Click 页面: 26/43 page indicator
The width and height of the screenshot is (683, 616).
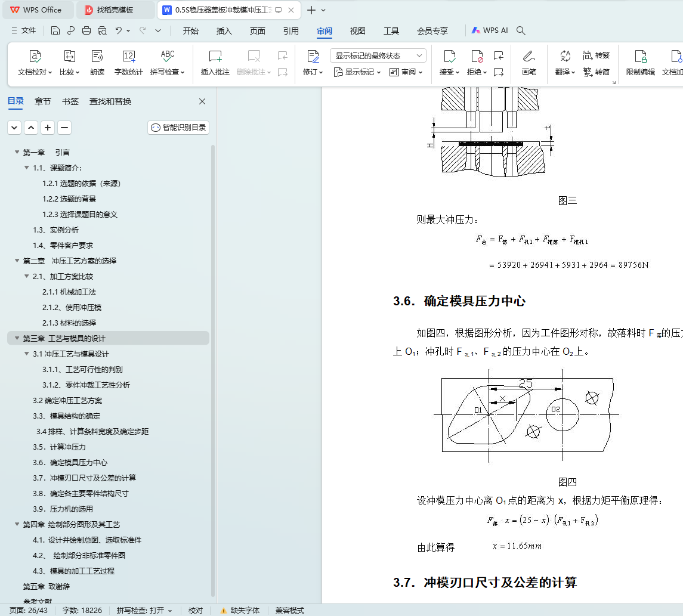29,611
